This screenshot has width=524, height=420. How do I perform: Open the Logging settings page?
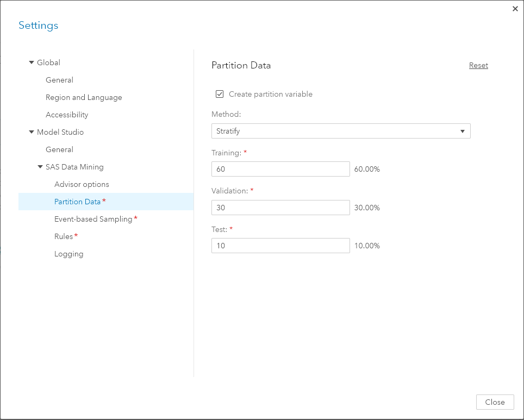[68, 254]
